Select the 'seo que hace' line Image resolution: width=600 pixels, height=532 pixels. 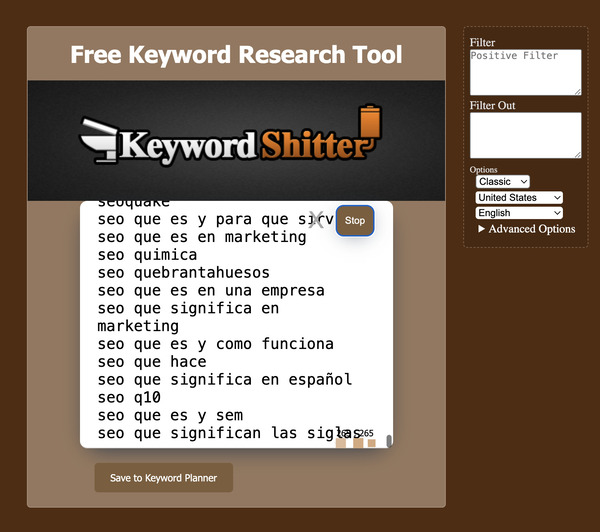(x=152, y=362)
